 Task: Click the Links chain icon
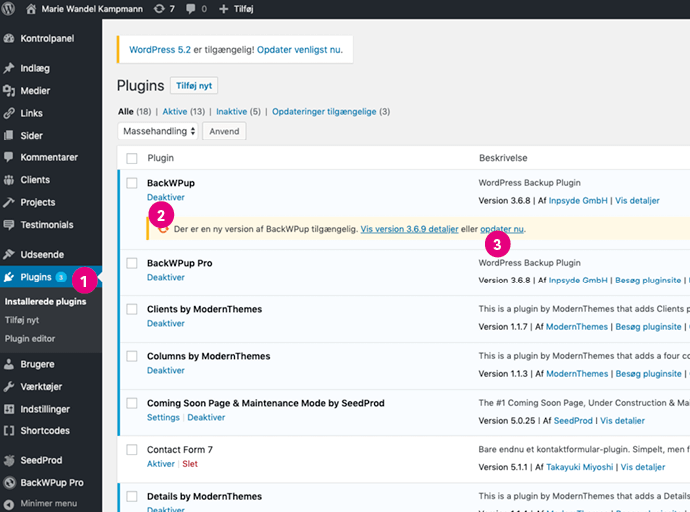pyautogui.click(x=9, y=113)
